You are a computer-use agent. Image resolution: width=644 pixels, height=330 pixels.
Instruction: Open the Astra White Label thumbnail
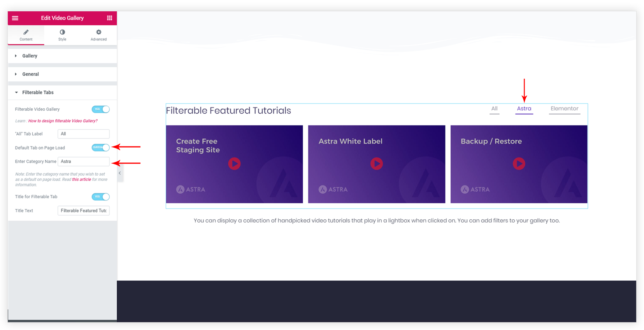click(377, 164)
